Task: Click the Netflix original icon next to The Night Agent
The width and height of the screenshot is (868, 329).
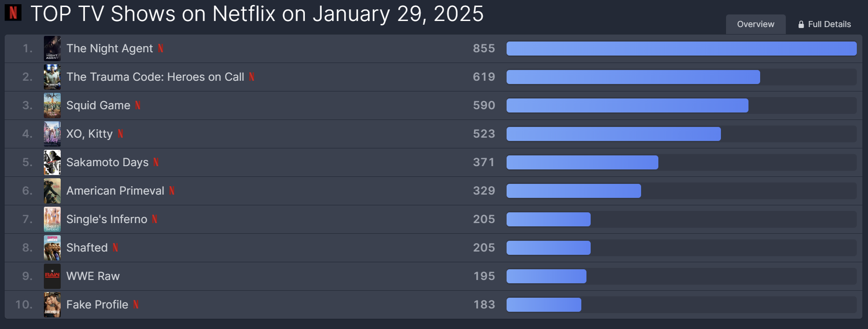Action: 161,48
